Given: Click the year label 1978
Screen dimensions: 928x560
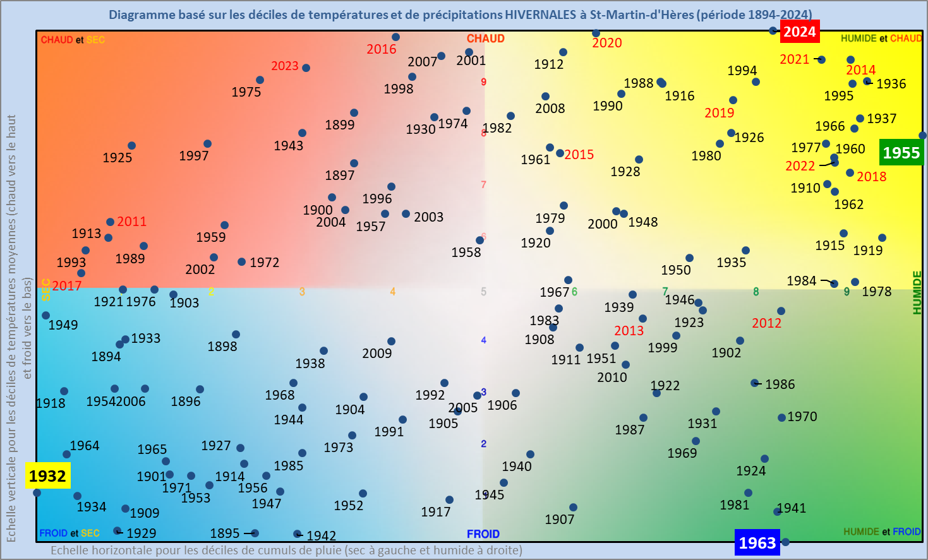Looking at the screenshot, I should pos(877,292).
